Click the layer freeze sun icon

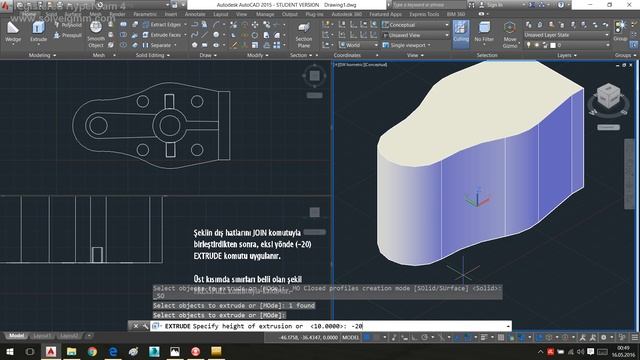[x=537, y=45]
